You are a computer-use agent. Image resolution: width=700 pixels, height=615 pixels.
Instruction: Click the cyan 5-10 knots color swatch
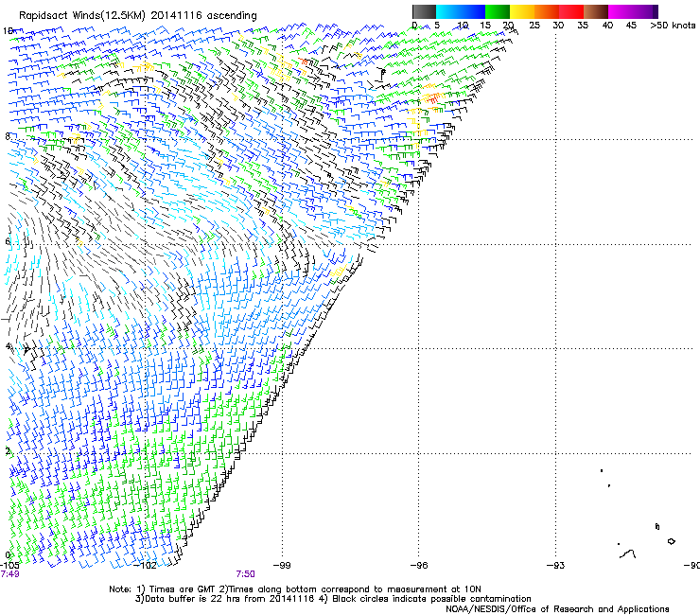pos(447,11)
